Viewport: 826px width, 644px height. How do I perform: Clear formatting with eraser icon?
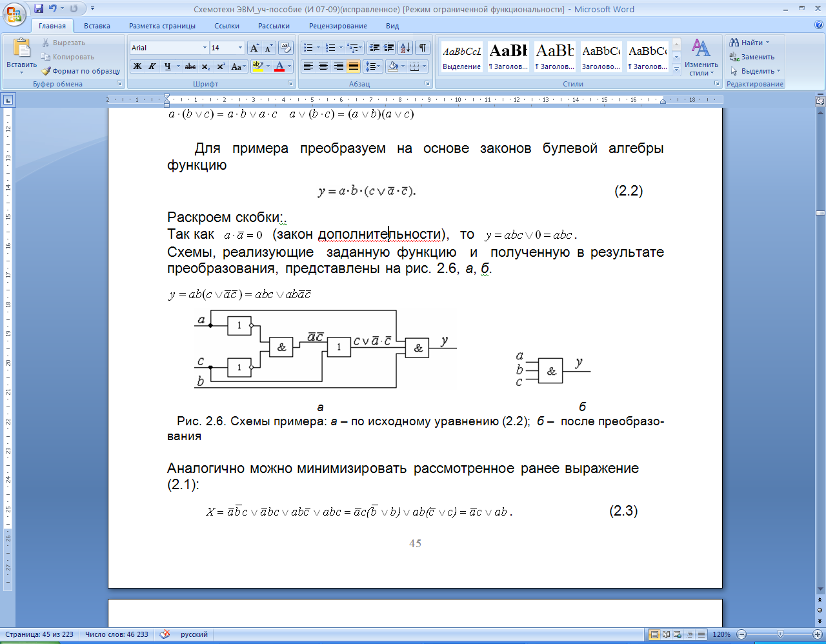tap(287, 48)
